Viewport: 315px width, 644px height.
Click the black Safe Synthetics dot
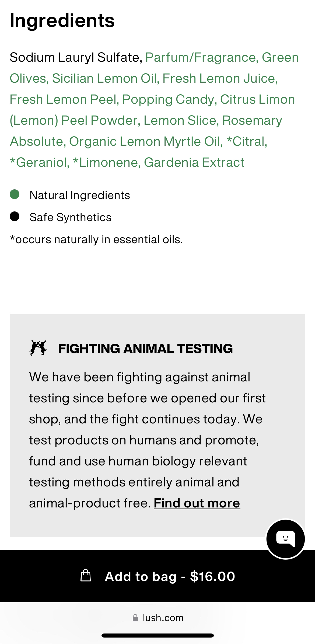(x=15, y=217)
